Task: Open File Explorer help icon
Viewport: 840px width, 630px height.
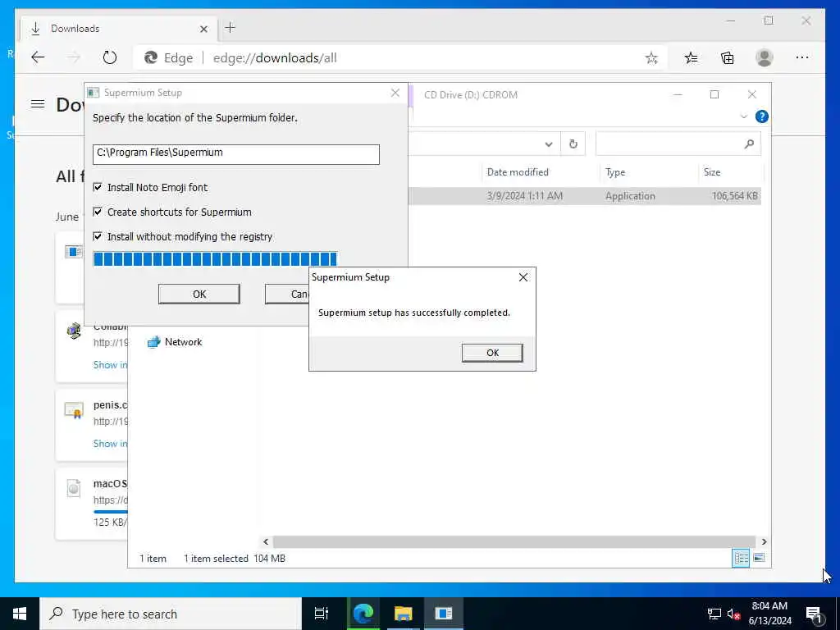Action: (761, 116)
